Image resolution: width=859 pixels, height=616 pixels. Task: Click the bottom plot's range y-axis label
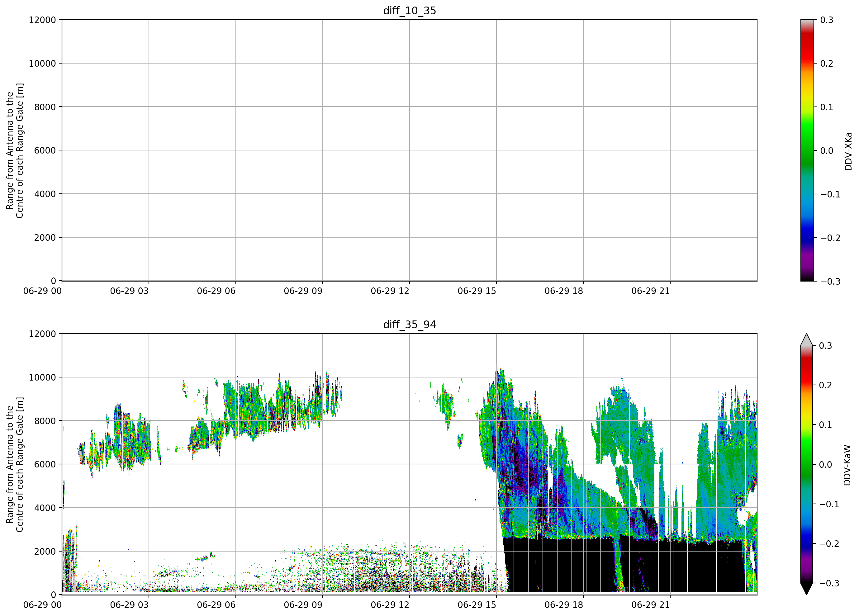coord(15,465)
